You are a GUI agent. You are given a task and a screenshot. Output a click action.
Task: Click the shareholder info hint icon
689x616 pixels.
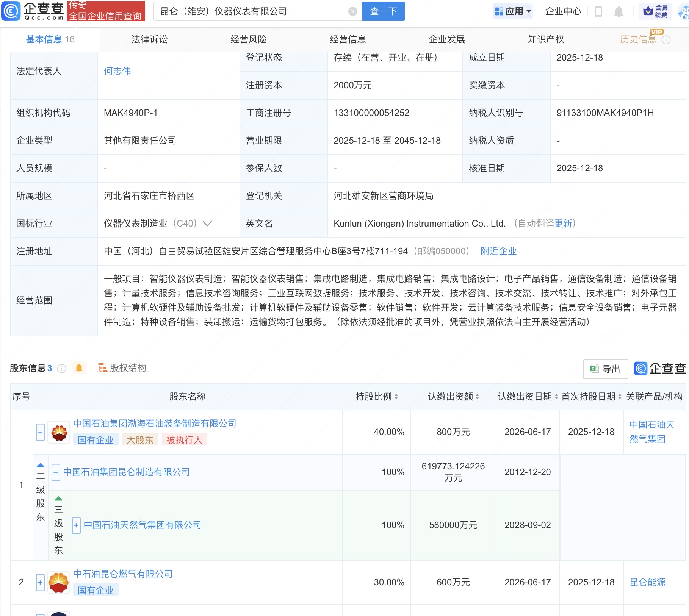click(x=61, y=368)
